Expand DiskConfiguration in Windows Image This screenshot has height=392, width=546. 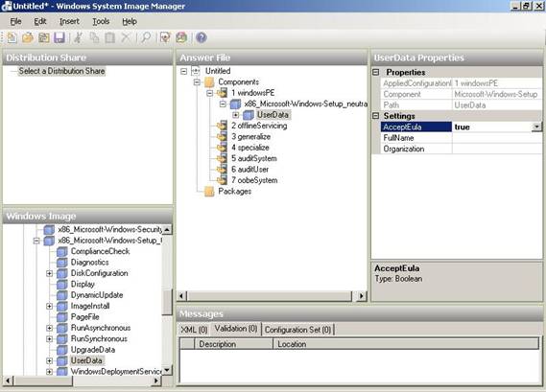[50, 273]
